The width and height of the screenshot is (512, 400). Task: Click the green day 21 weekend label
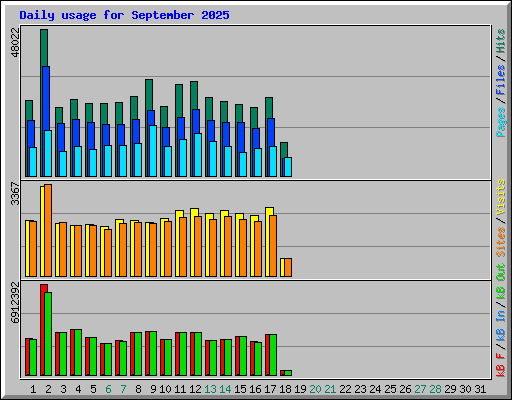tap(330, 389)
